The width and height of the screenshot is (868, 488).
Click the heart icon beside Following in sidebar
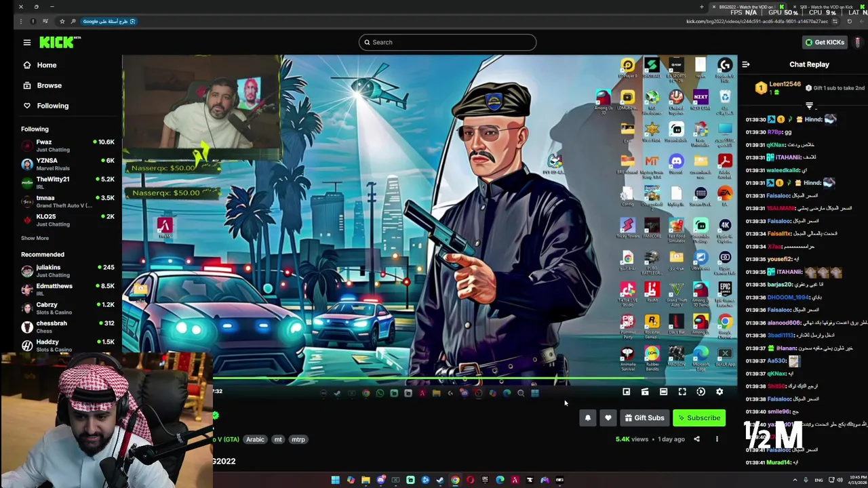pos(27,106)
